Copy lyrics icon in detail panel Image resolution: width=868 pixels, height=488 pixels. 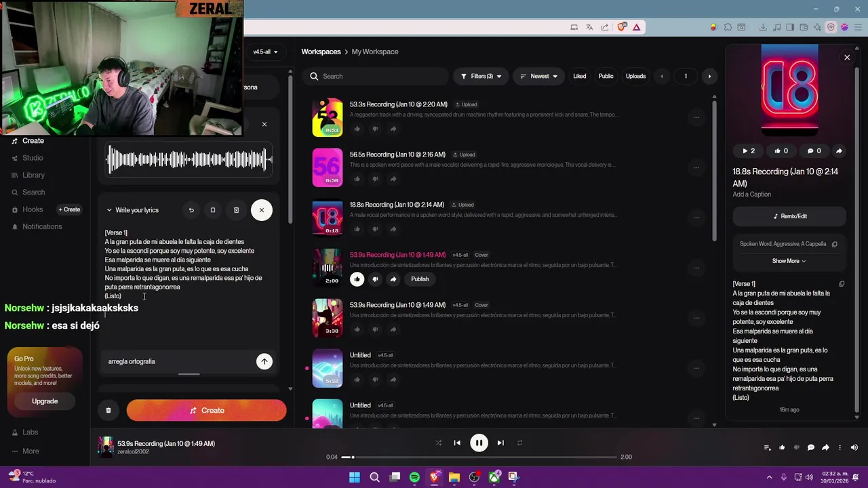pyautogui.click(x=842, y=284)
